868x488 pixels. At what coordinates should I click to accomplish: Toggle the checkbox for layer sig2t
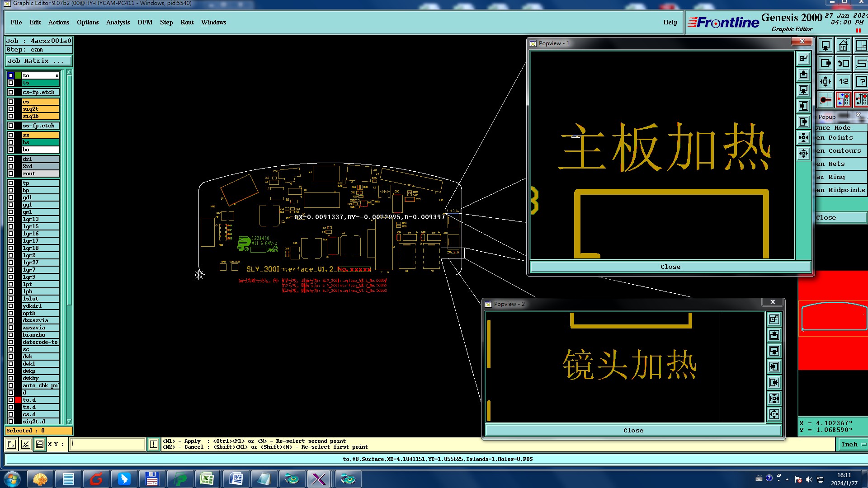[11, 109]
